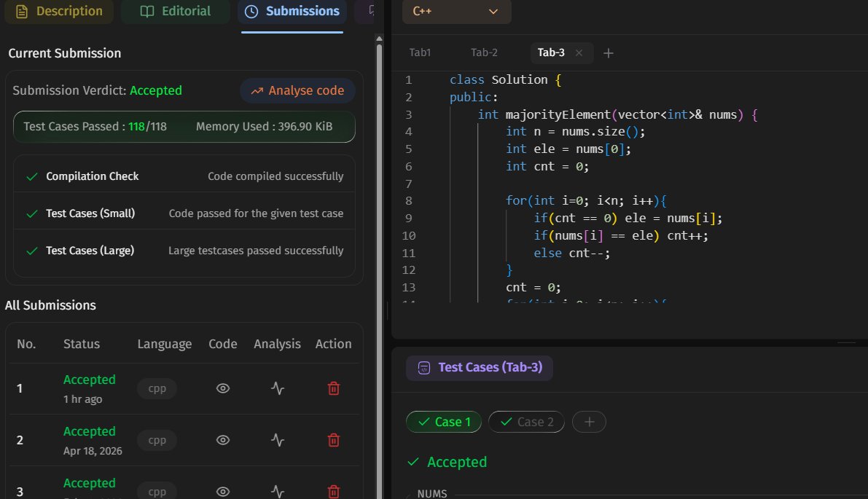
Task: Click the Accepted result under test cases
Action: click(x=457, y=462)
